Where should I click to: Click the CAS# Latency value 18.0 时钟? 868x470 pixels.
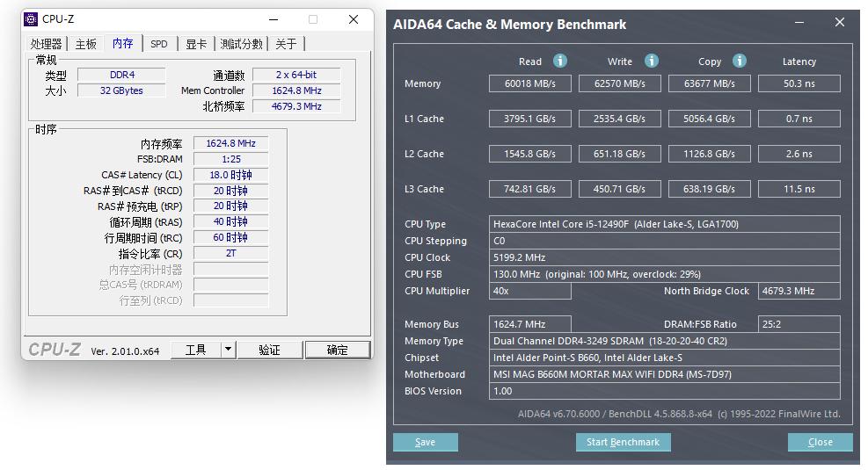(230, 176)
